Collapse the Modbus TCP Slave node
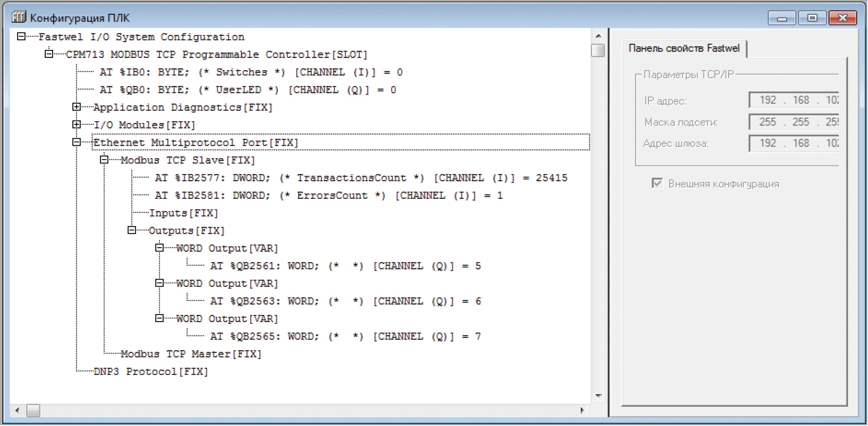Viewport: 868px width, 426px height. [104, 160]
